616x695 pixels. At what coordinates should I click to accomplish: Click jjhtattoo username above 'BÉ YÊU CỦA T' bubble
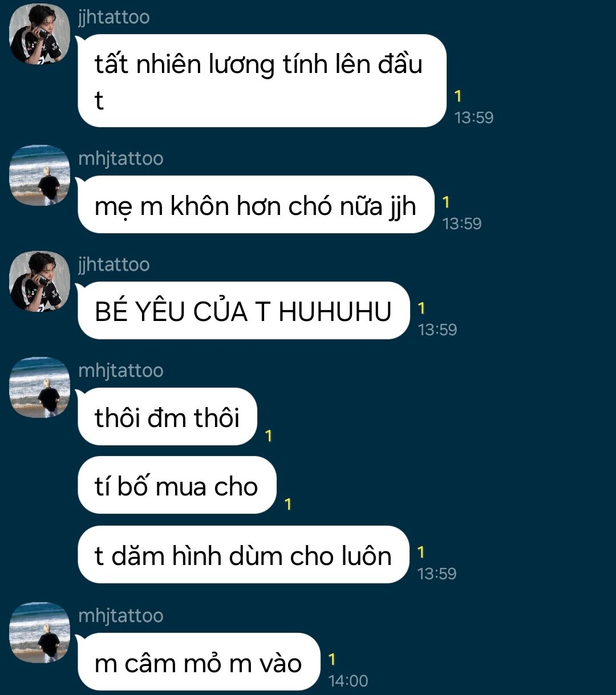click(114, 265)
